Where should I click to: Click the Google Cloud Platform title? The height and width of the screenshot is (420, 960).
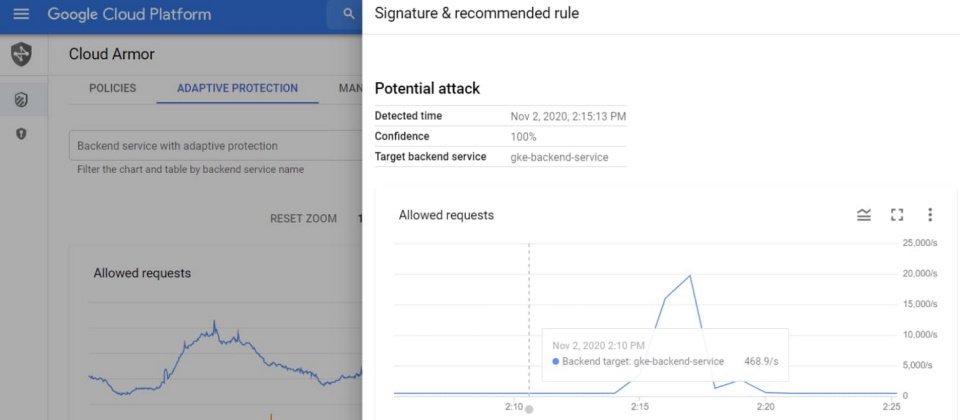click(x=129, y=13)
